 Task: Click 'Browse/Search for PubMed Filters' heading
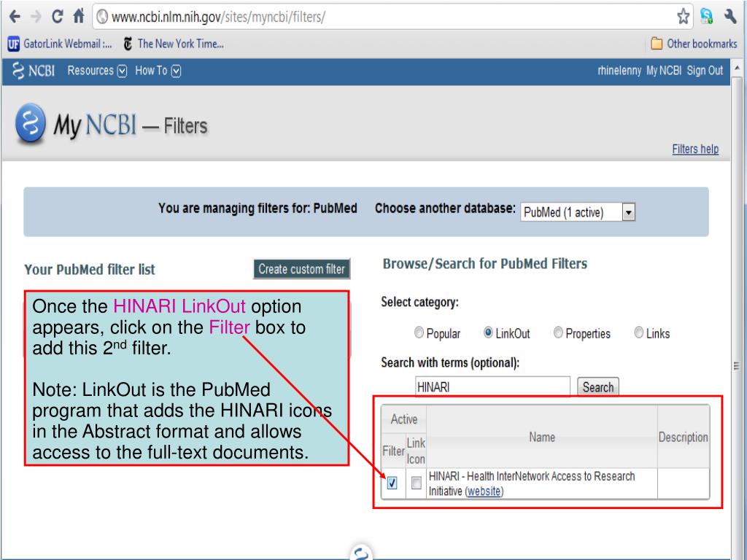click(x=485, y=264)
